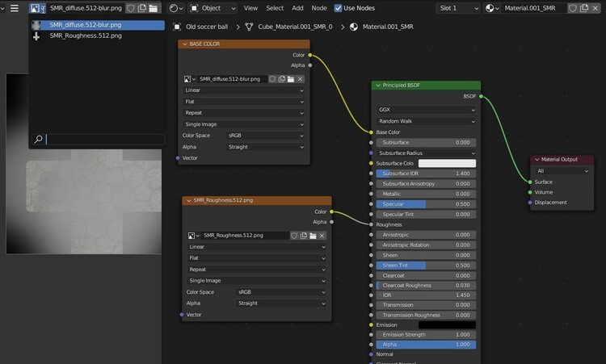Image resolution: width=606 pixels, height=364 pixels.
Task: Open the Object shader type dropdown
Action: point(213,8)
